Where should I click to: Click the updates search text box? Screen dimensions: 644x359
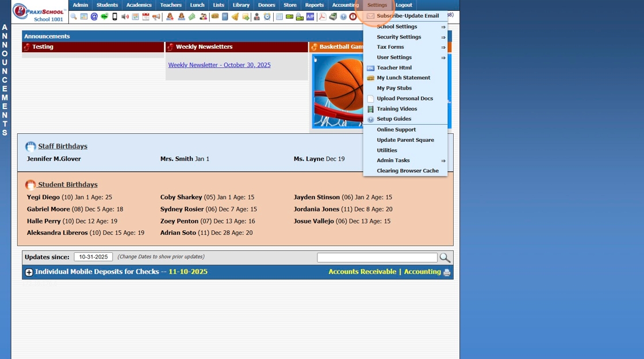point(377,258)
